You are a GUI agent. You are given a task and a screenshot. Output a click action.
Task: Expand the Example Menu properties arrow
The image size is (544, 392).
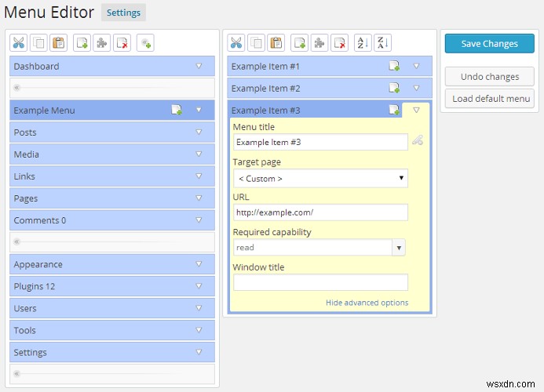pyautogui.click(x=199, y=110)
